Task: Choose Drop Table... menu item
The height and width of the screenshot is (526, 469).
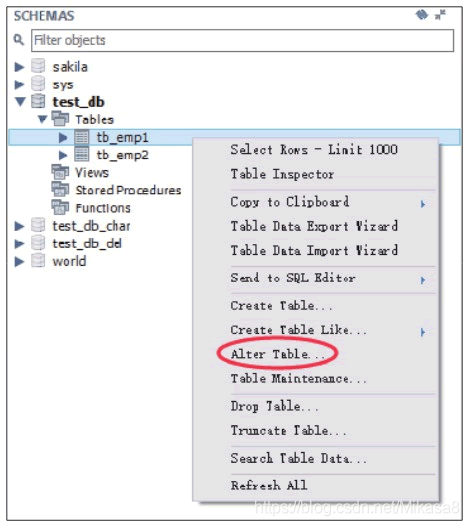Action: coord(274,406)
